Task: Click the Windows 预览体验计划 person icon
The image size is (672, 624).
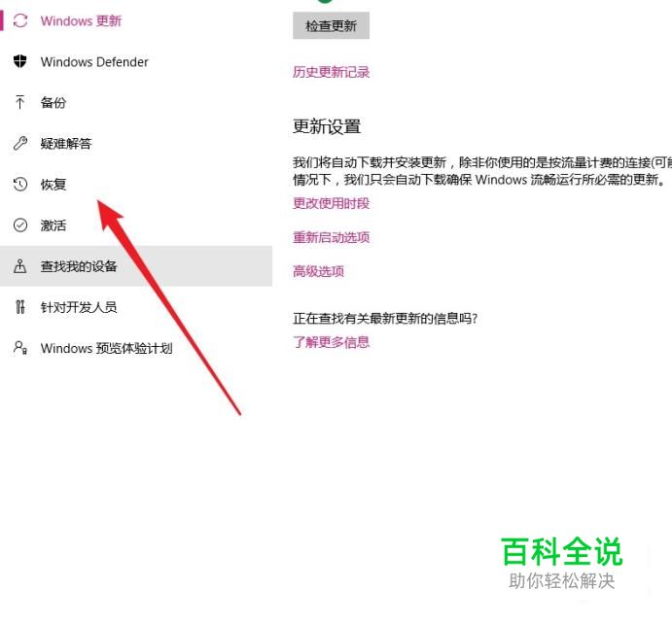Action: pos(20,348)
